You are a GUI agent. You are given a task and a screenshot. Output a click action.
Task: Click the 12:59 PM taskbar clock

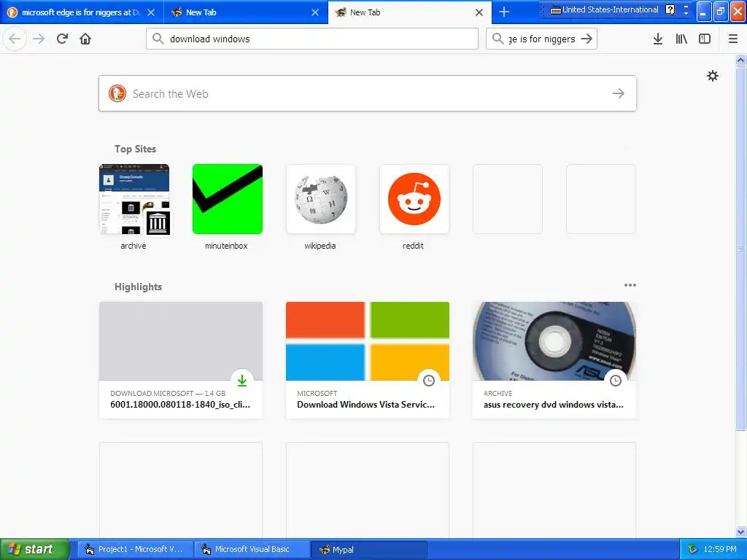720,550
